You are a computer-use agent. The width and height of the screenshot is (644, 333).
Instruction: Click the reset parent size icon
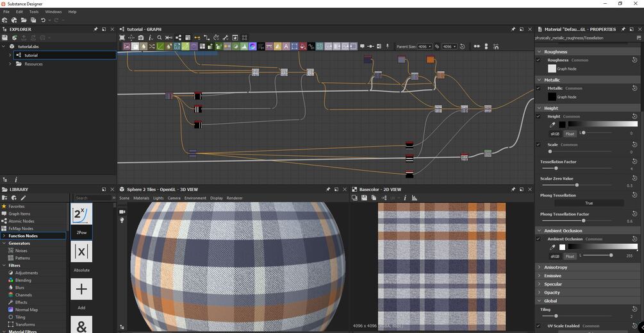pos(462,46)
